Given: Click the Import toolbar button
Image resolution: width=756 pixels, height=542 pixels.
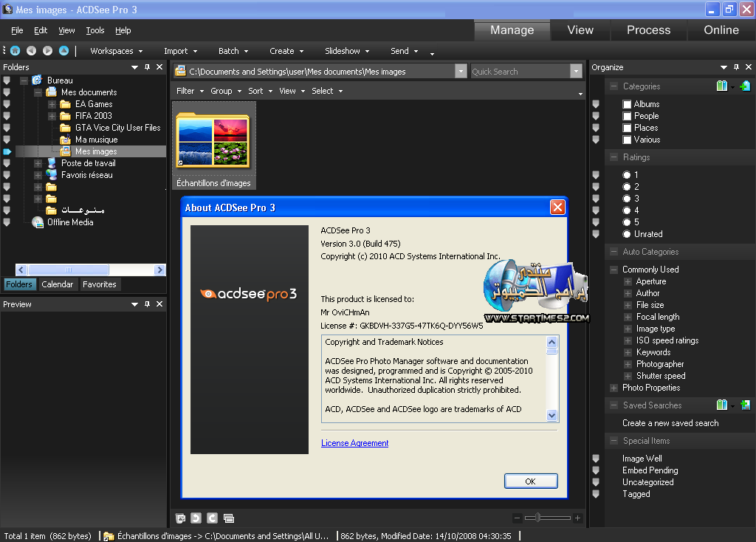Looking at the screenshot, I should point(181,51).
